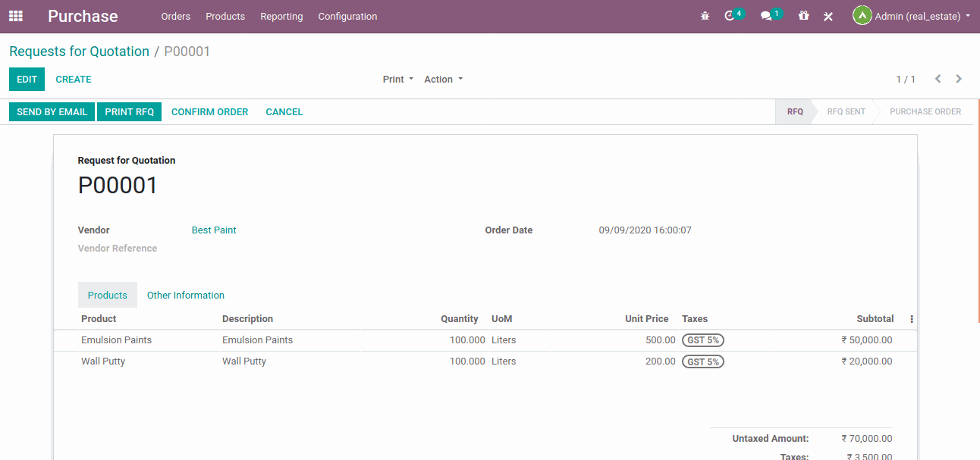Select PURCHASE ORDER stage in status bar

click(x=925, y=111)
